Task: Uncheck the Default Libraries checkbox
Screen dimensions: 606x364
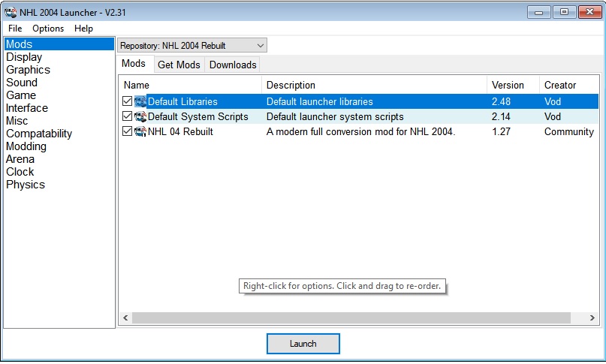Action: click(x=127, y=101)
